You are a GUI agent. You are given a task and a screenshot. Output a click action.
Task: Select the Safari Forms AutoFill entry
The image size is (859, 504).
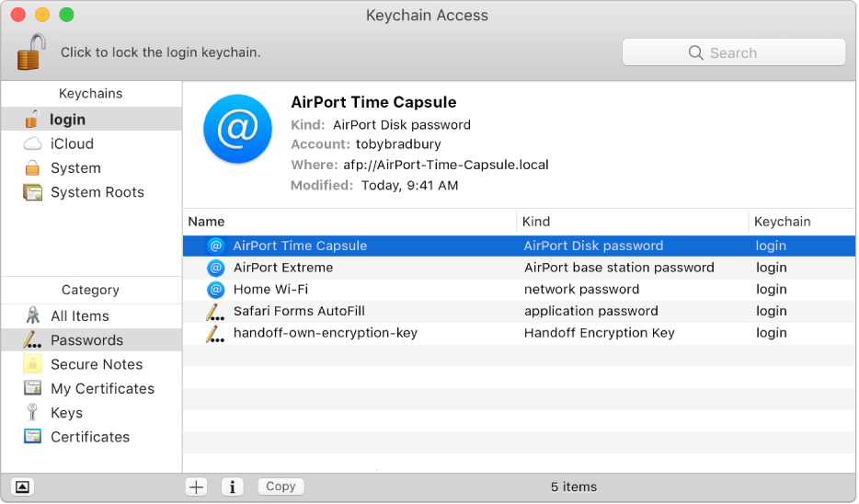tap(299, 311)
